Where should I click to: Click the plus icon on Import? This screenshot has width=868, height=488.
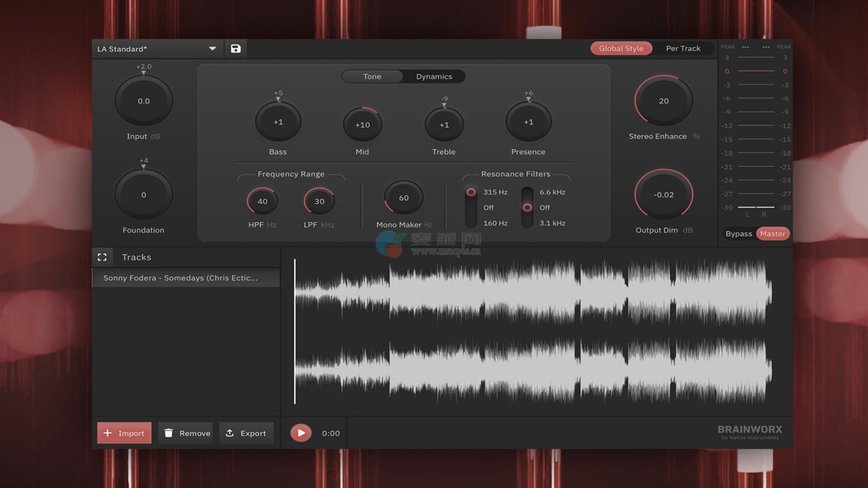tap(108, 433)
